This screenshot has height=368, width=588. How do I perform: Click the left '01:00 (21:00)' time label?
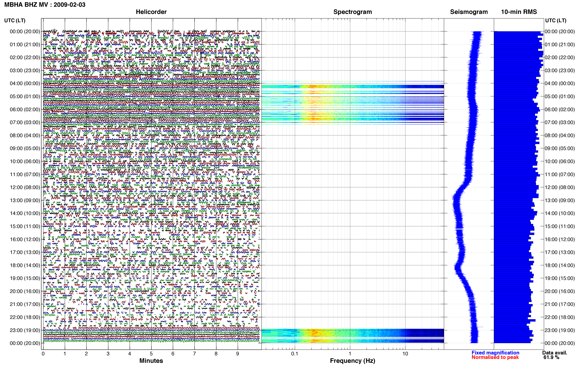point(25,45)
